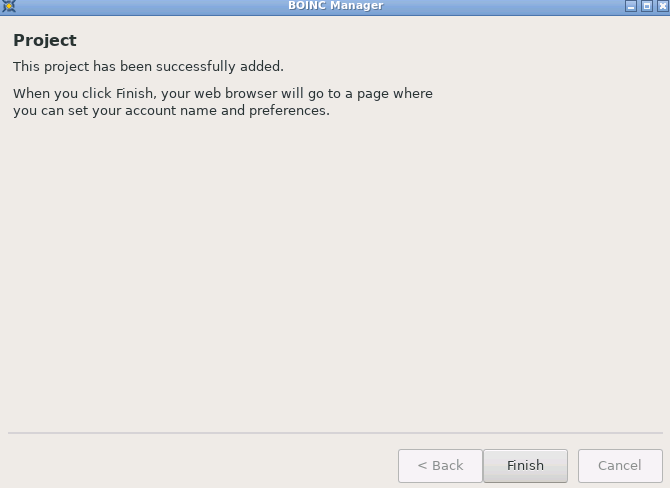Click the "you can set your account name" line
670x488 pixels.
171,111
